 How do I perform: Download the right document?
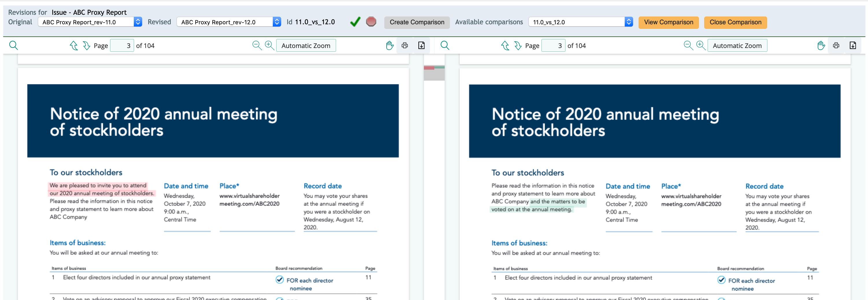852,45
